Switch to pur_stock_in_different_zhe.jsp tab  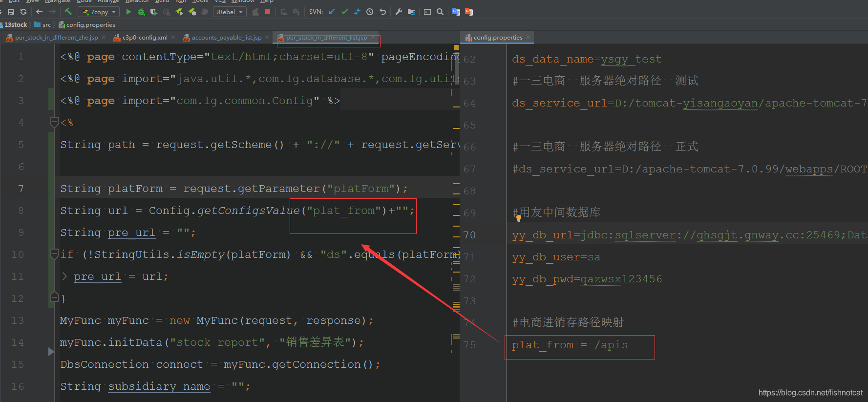pos(52,38)
